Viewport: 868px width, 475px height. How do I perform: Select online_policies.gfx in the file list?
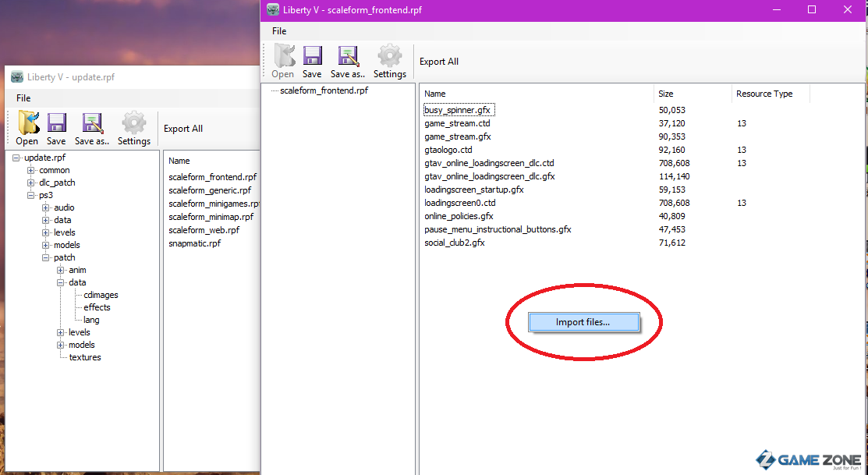[x=459, y=217]
